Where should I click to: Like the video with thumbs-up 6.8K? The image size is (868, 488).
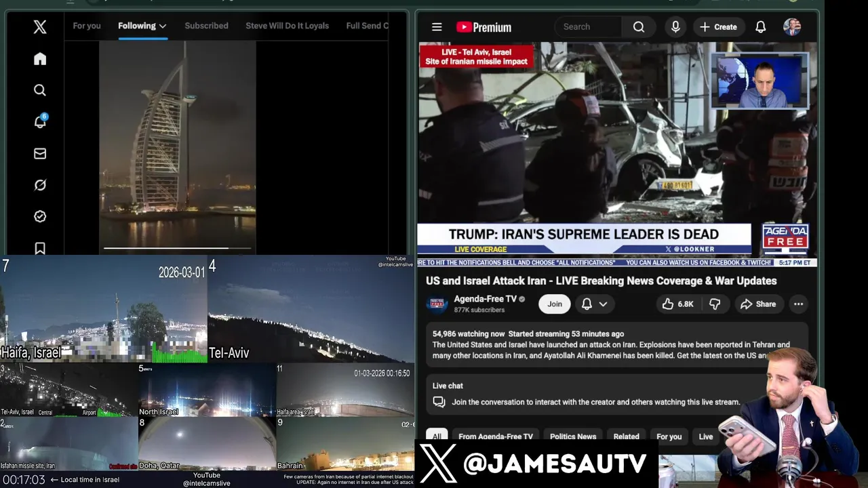tap(678, 304)
